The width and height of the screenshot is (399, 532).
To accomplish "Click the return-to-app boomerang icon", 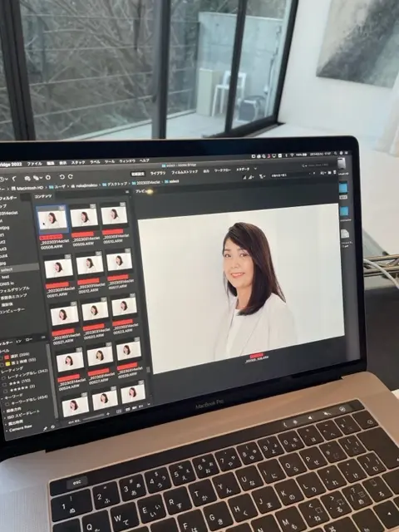I will (x=14, y=179).
